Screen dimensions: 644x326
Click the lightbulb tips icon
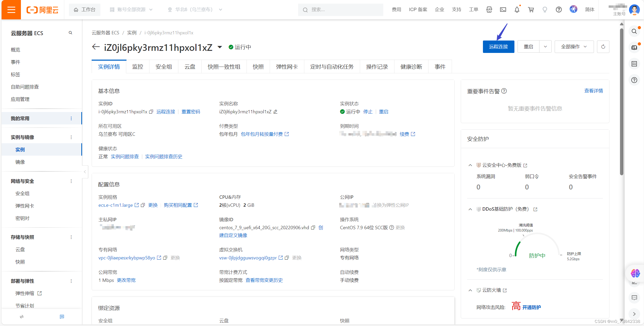point(545,10)
